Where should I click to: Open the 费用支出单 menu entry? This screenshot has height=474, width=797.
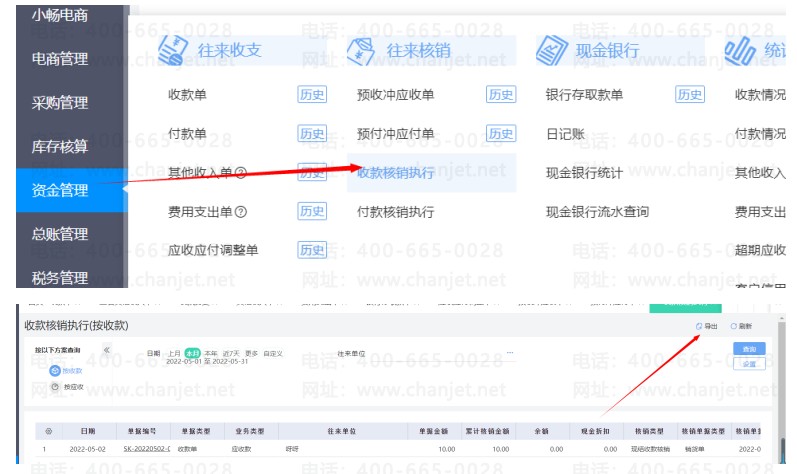click(x=200, y=212)
